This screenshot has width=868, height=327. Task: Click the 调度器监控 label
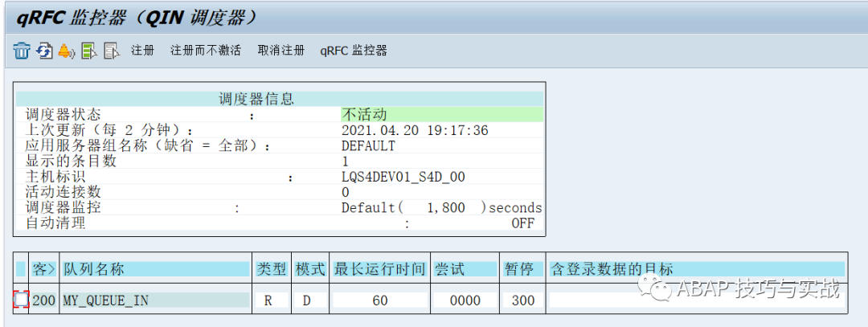pos(63,208)
